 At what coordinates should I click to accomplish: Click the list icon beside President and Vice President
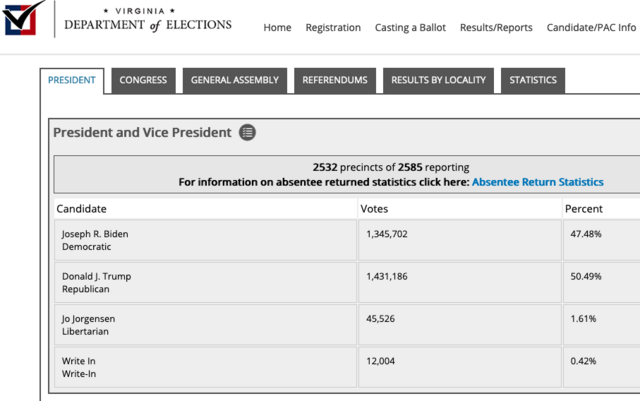point(247,132)
